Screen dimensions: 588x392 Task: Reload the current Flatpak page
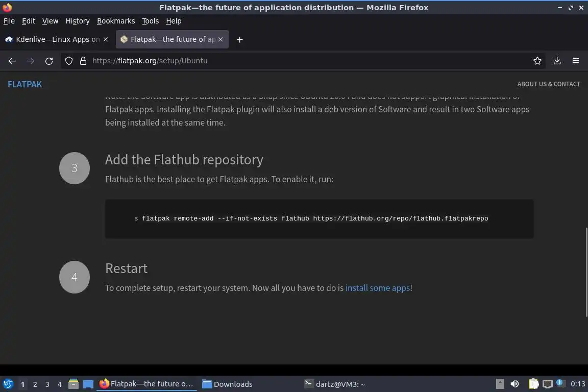coord(49,61)
